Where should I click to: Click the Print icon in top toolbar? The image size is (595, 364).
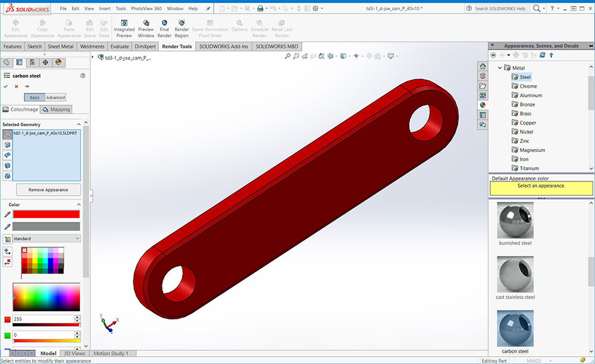click(260, 9)
